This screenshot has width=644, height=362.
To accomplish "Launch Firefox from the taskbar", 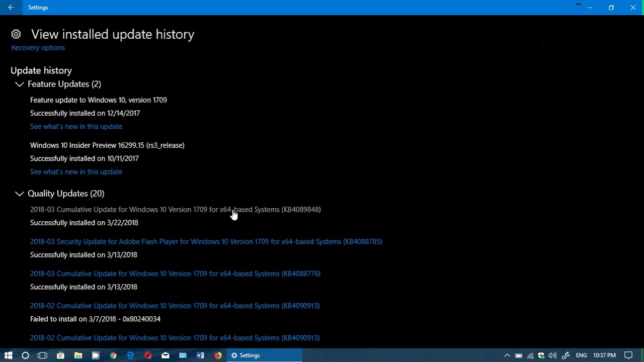I will pyautogui.click(x=218, y=355).
